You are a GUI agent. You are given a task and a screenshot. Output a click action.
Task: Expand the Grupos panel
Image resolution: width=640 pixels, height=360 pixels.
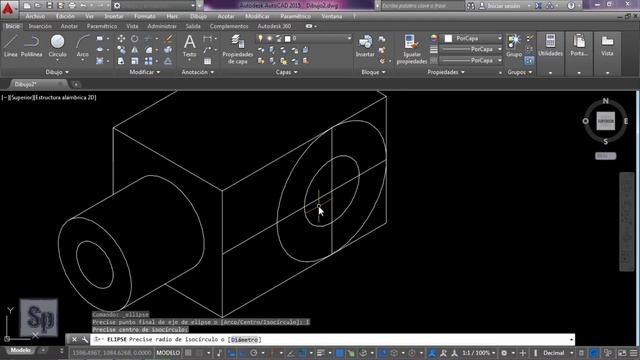click(520, 72)
